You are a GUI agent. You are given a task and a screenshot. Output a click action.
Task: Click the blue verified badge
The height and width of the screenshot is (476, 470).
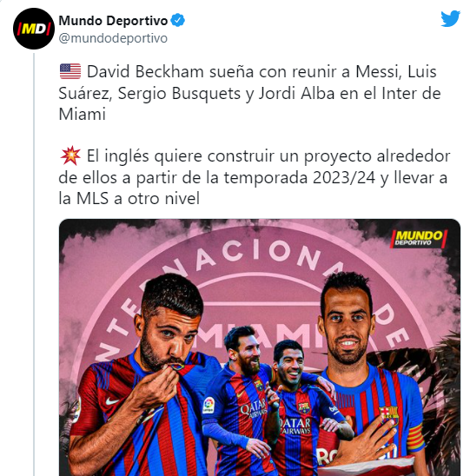[x=177, y=20]
